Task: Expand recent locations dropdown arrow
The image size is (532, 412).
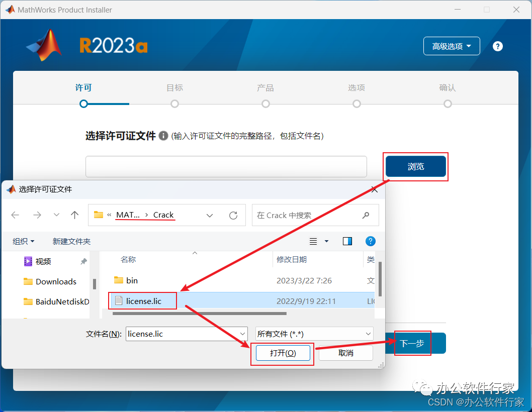Action: pyautogui.click(x=56, y=215)
